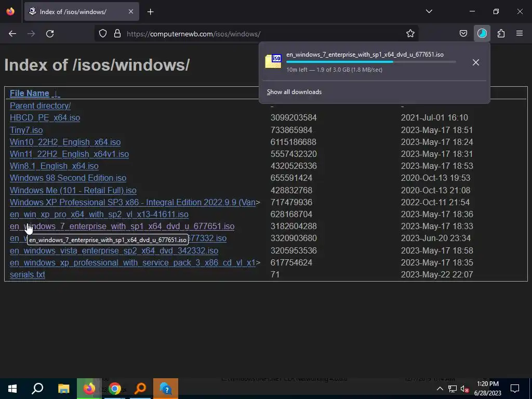The height and width of the screenshot is (399, 532).
Task: Select the Index of /isos/windows/ tab
Action: [x=82, y=11]
